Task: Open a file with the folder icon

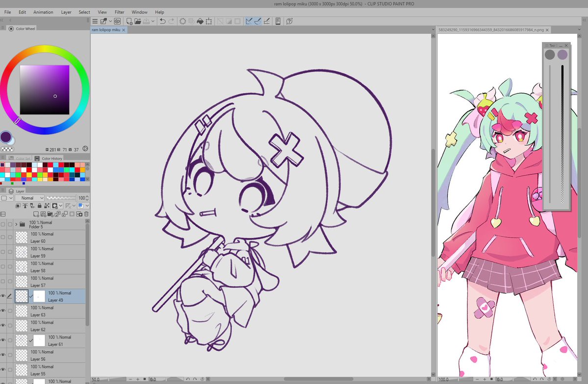Action: pyautogui.click(x=138, y=22)
